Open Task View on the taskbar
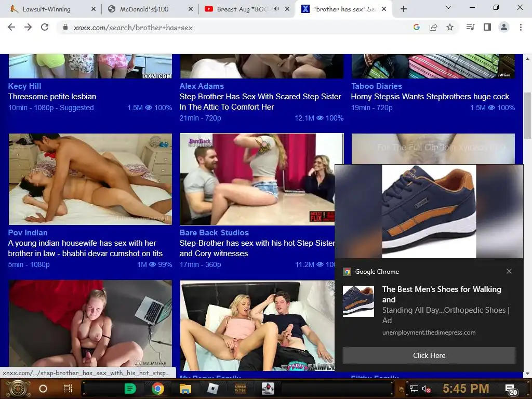 68,389
